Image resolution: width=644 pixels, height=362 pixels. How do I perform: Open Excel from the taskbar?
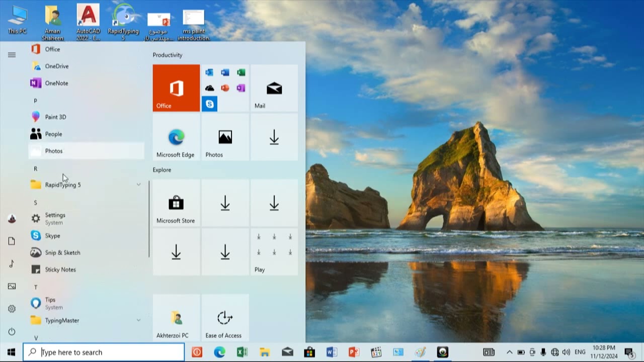click(x=242, y=352)
